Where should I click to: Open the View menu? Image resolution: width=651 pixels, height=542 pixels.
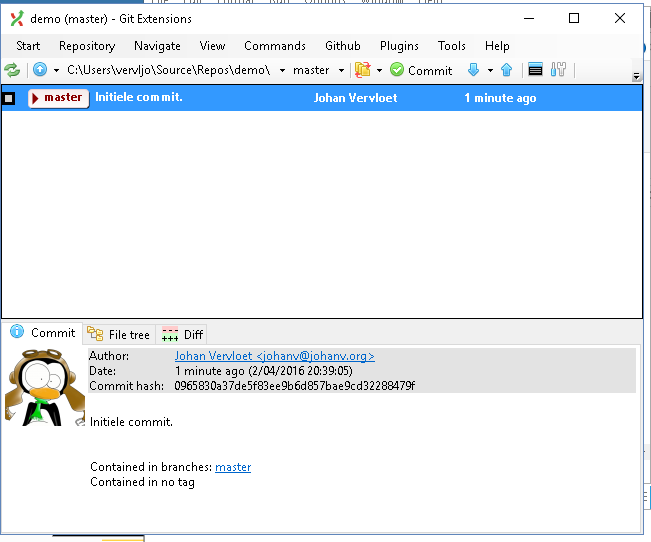click(x=212, y=46)
